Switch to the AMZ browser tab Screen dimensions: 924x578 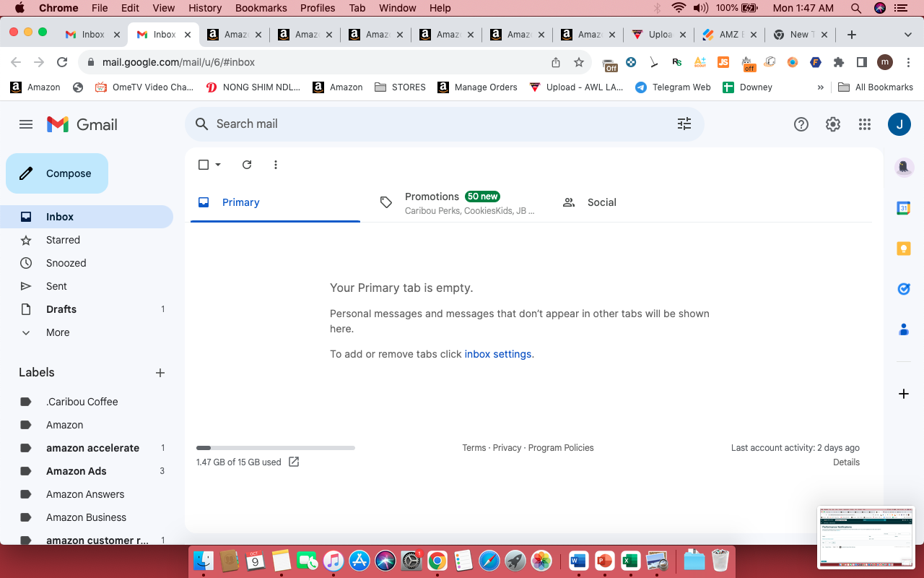(x=730, y=34)
